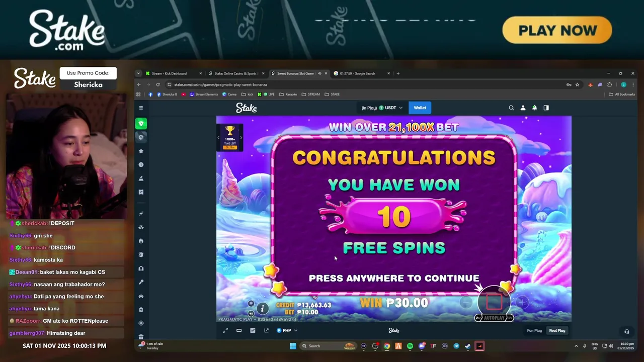The height and width of the screenshot is (362, 644).
Task: Click the Wallet button
Action: tap(420, 108)
